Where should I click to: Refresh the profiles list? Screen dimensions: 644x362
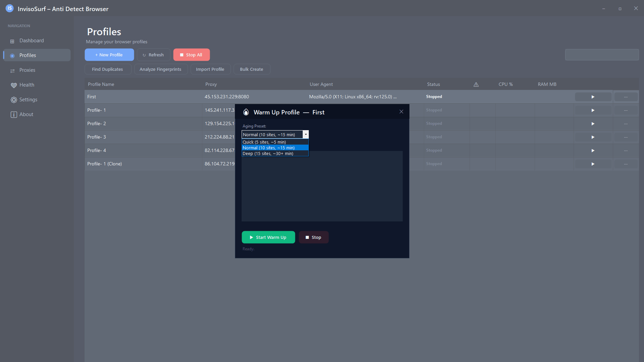(x=153, y=55)
